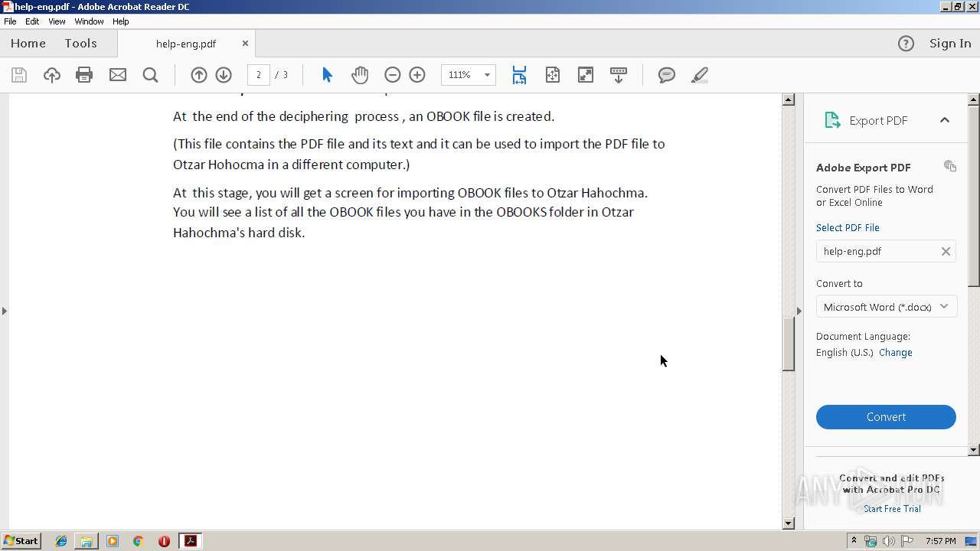Collapse the right tools pane arrow
The width and height of the screenshot is (980, 551).
[x=799, y=311]
